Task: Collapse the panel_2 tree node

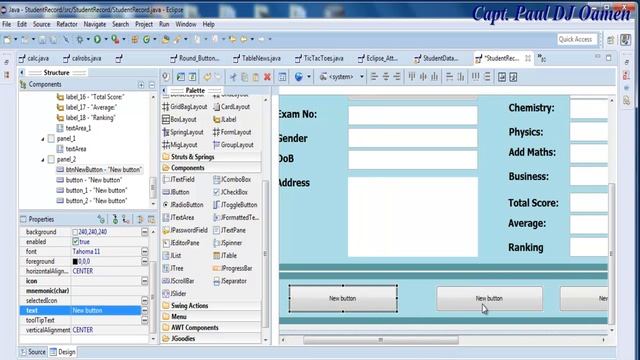Action: (x=42, y=160)
